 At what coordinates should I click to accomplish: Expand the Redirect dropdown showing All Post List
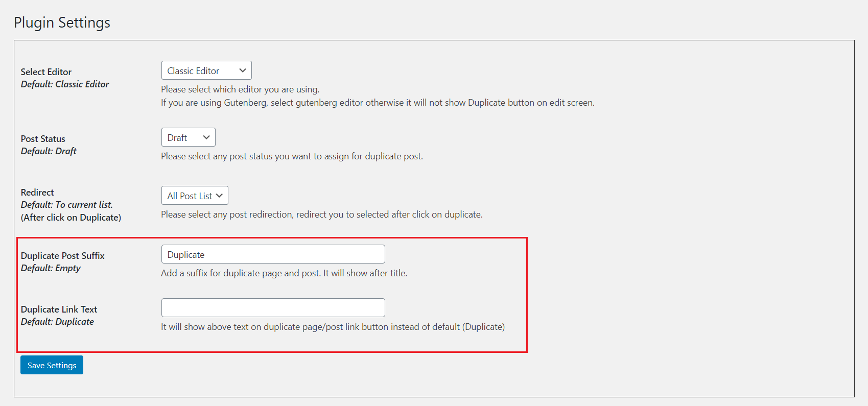coord(195,196)
